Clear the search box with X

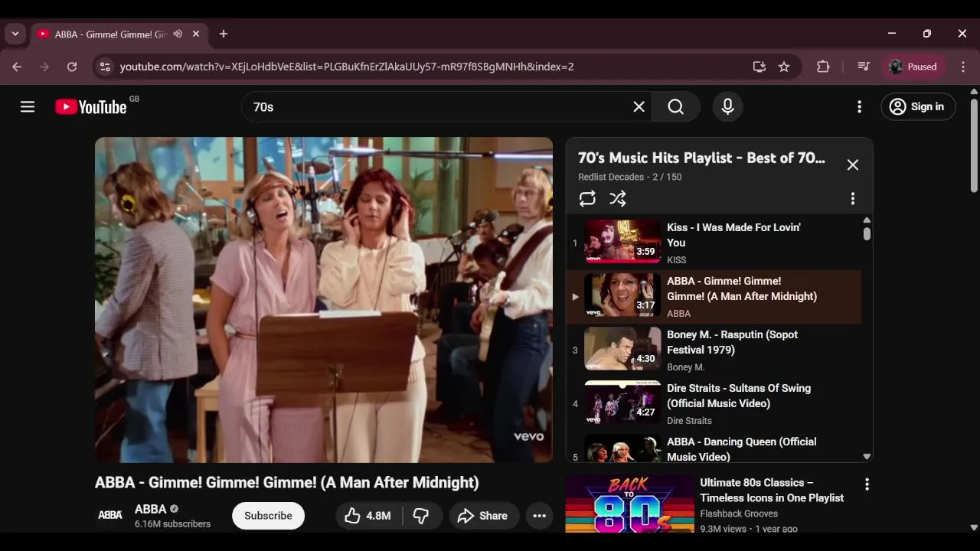tap(639, 107)
